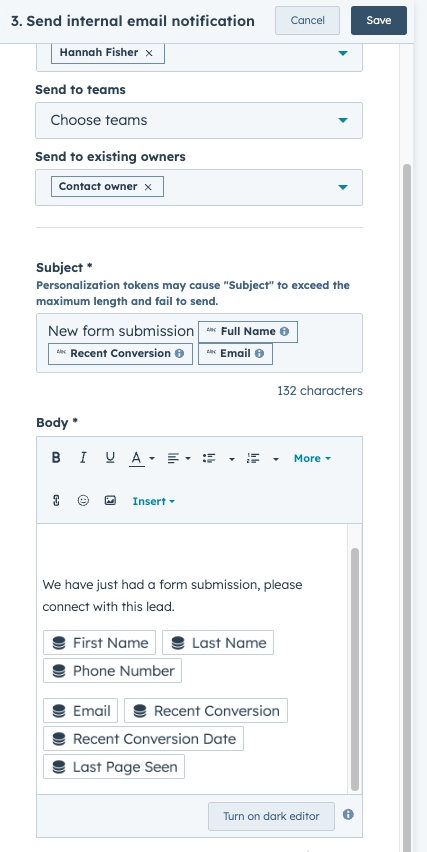Screen dimensions: 427x852
Task: Open the Choose teams dropdown
Action: coord(199,120)
